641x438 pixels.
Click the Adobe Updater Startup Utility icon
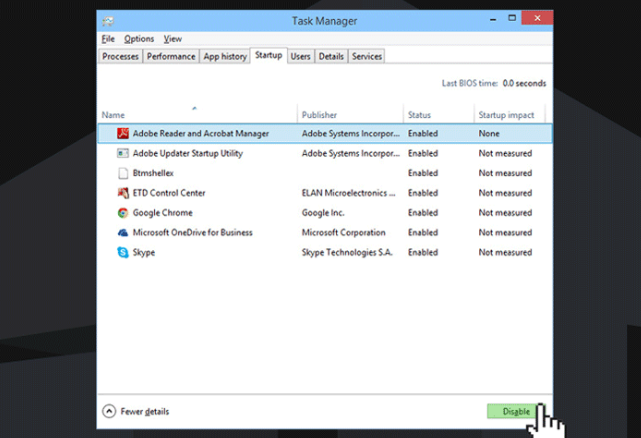click(x=123, y=153)
